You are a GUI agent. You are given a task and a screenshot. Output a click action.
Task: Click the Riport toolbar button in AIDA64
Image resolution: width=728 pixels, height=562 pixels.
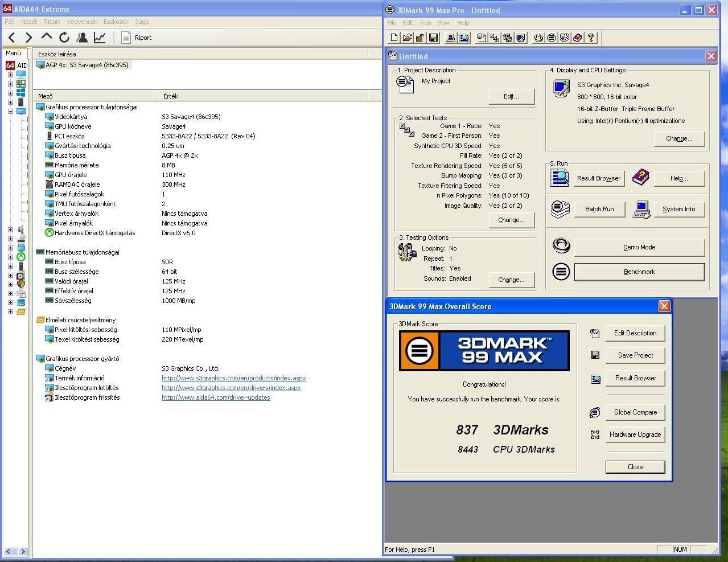137,38
